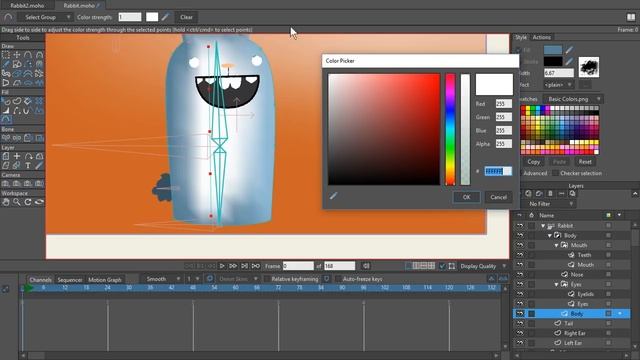Open the Smooth interpolation dropdown
Viewport: 640px width, 360px height.
[x=162, y=279]
